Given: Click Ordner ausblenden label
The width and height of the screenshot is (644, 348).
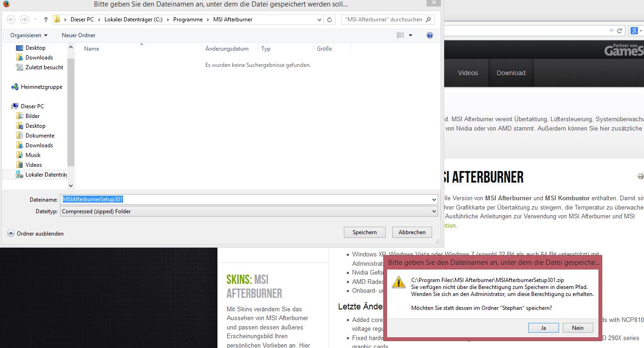Looking at the screenshot, I should coord(40,234).
